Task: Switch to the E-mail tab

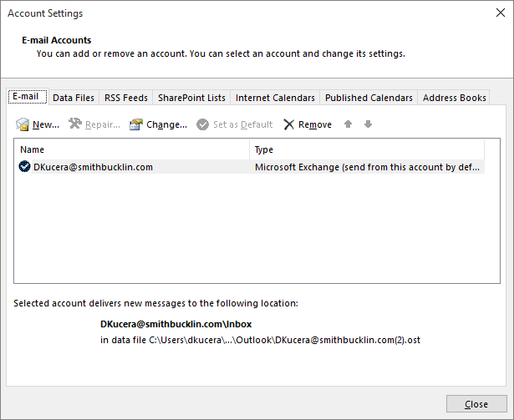Action: (28, 96)
